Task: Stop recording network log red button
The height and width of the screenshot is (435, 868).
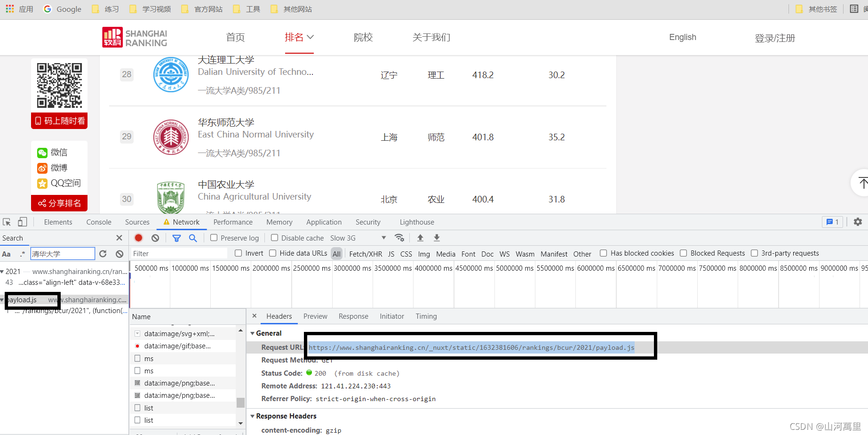Action: coord(138,238)
